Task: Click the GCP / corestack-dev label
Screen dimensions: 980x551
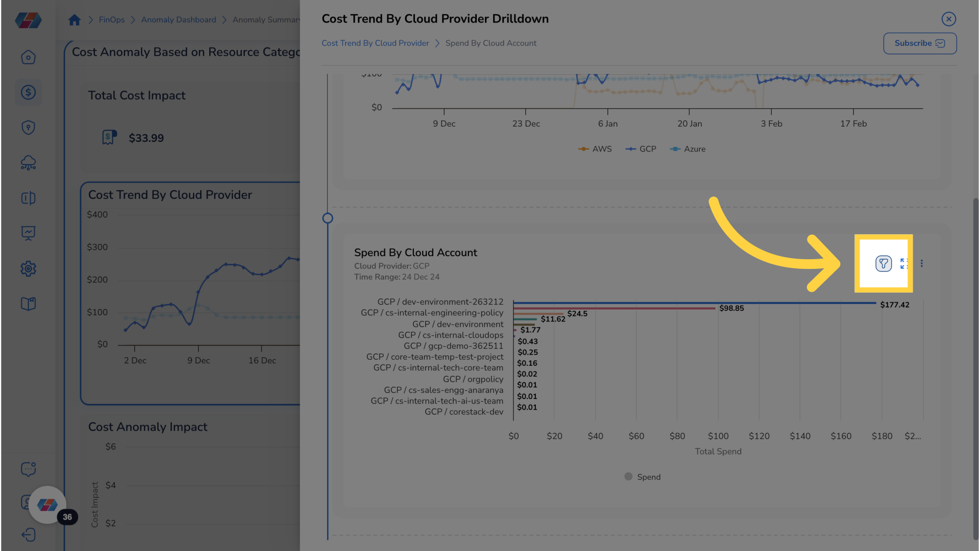Action: [x=464, y=412]
